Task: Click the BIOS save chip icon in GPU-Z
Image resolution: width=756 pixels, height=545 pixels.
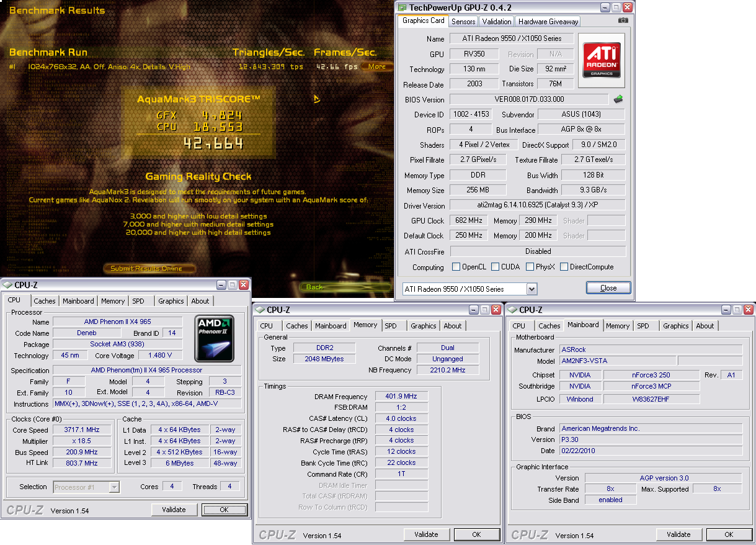Action: 618,99
